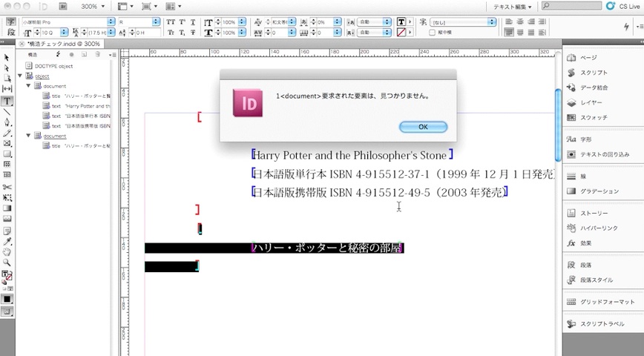Select the text fill color swatch

pyautogui.click(x=401, y=22)
